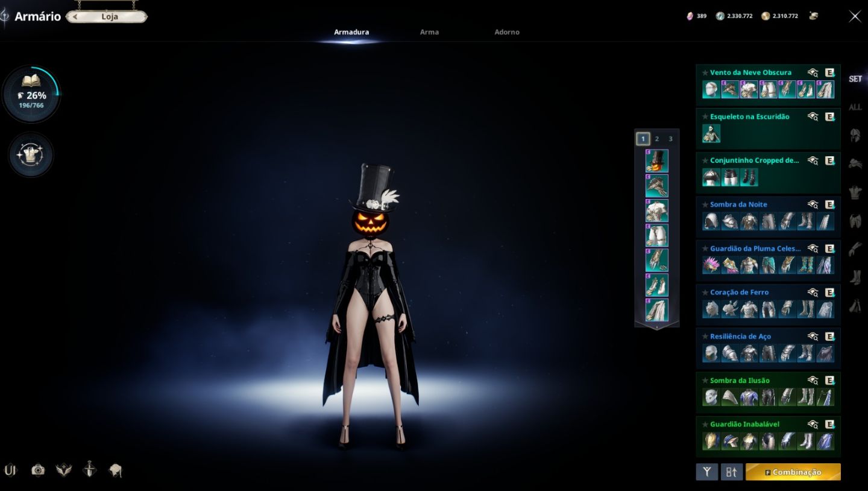Toggle the UI visibility icon

tap(10, 470)
